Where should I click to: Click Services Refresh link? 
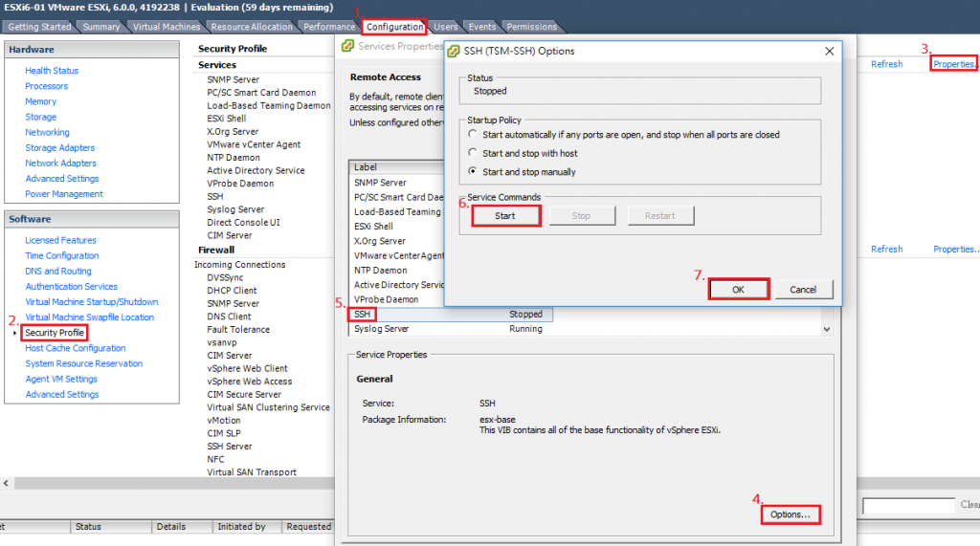(887, 64)
